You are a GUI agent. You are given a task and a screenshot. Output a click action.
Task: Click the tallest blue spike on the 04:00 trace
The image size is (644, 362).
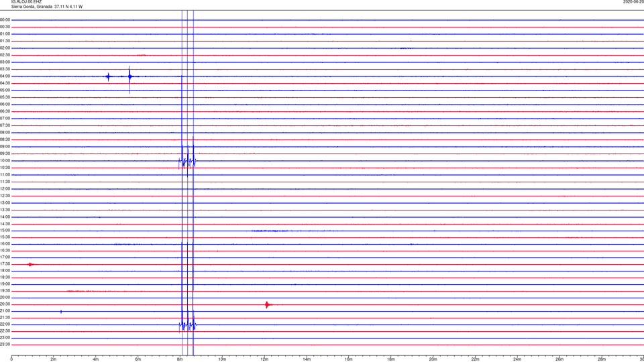click(129, 79)
